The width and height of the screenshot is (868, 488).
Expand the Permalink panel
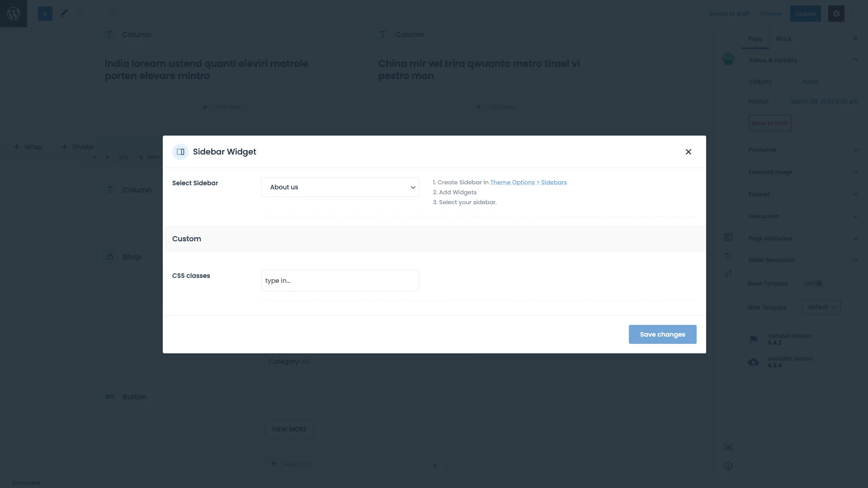[x=802, y=150]
